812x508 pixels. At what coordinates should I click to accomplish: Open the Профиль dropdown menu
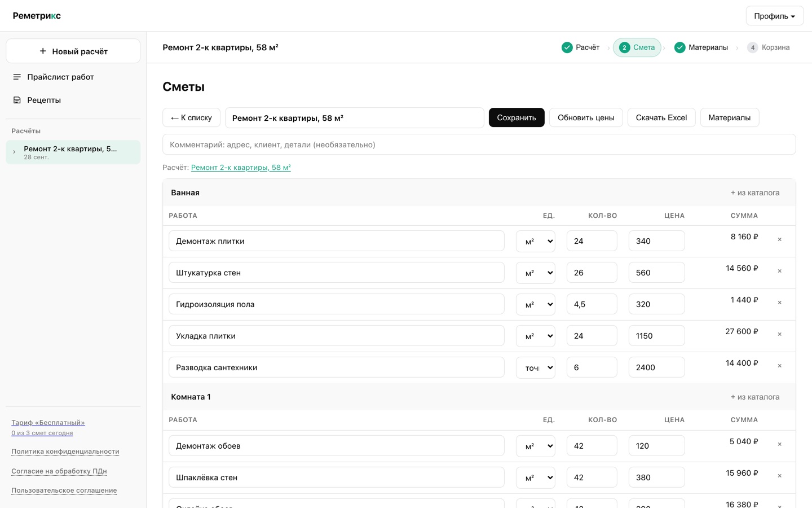(x=775, y=16)
